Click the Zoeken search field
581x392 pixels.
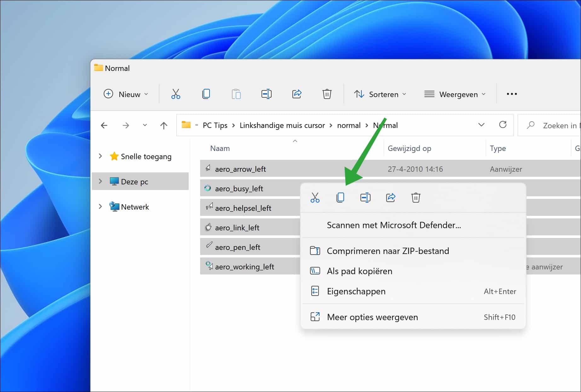point(549,125)
